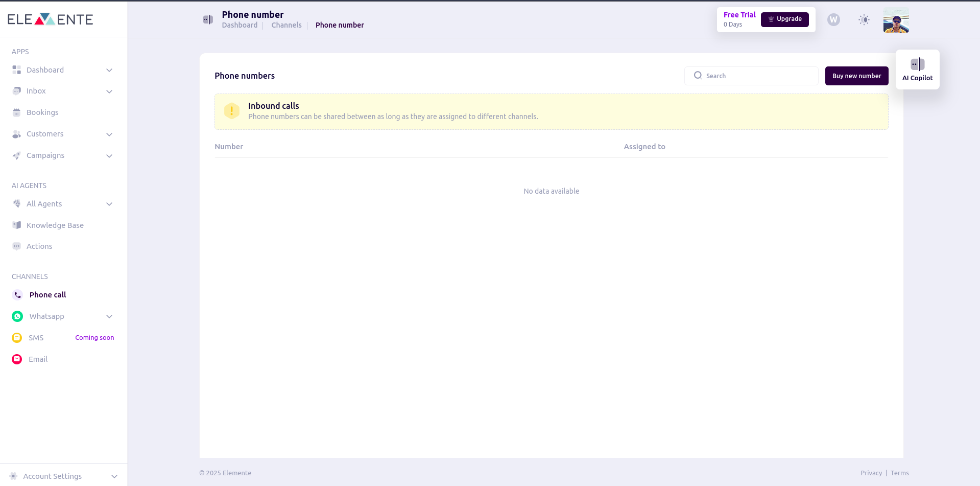This screenshot has height=486, width=980.
Task: Click the Inbound calls warning icon
Action: [x=231, y=111]
